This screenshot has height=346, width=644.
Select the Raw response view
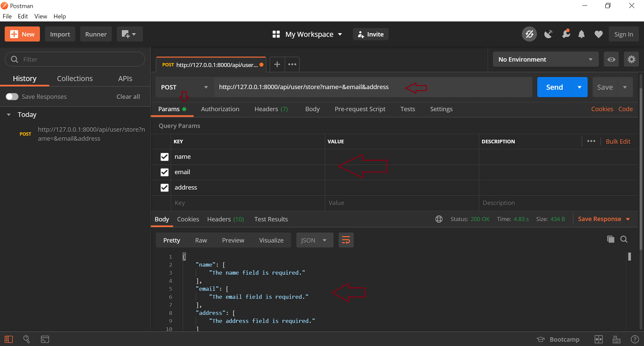[201, 240]
